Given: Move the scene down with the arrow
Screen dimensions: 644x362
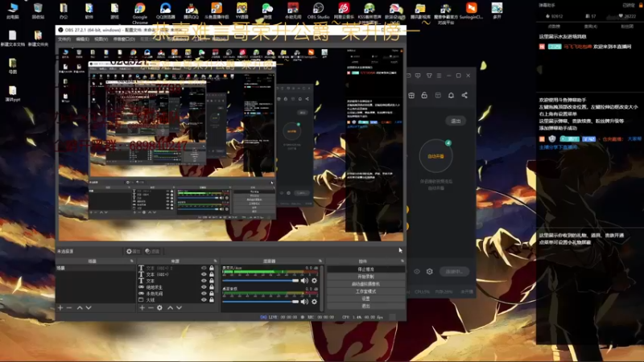Looking at the screenshot, I should [x=89, y=307].
